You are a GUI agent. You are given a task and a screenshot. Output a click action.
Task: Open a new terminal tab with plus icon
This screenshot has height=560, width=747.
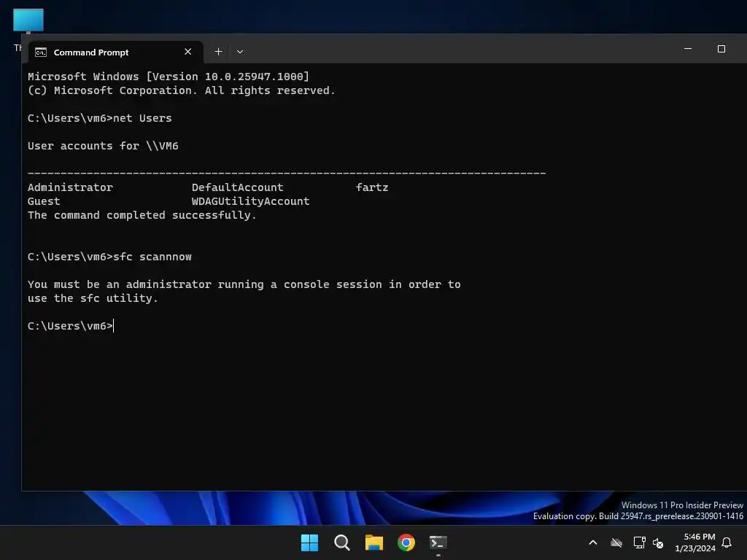(218, 52)
